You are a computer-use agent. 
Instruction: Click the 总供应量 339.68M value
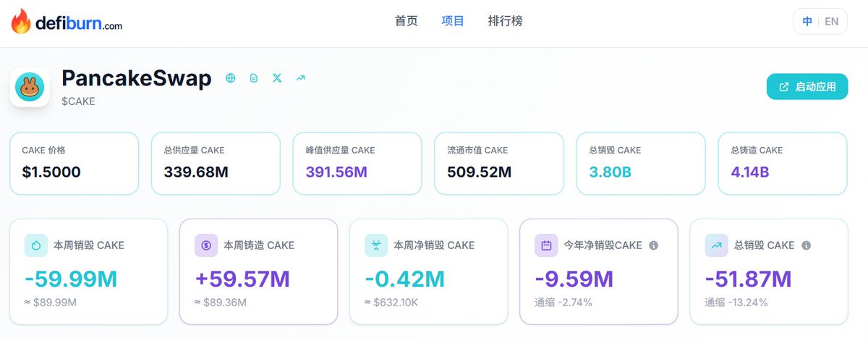pyautogui.click(x=195, y=172)
